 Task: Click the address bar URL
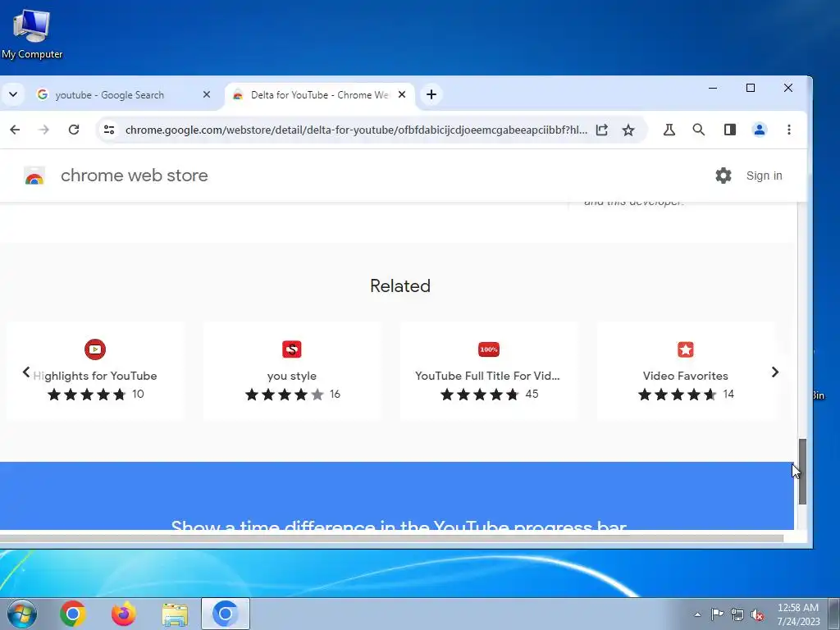pyautogui.click(x=356, y=130)
